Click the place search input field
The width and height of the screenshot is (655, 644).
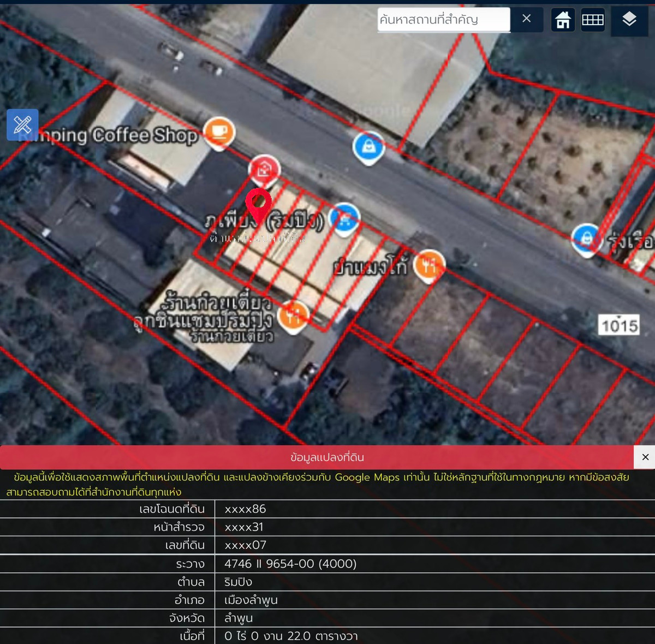point(443,20)
